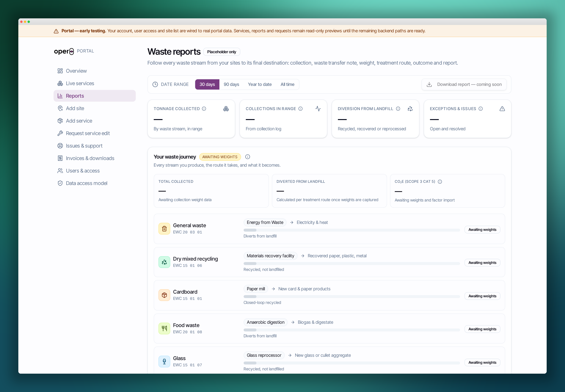Viewport: 565px width, 392px height.
Task: Click the info icon beside Collections in Range
Action: pos(300,109)
